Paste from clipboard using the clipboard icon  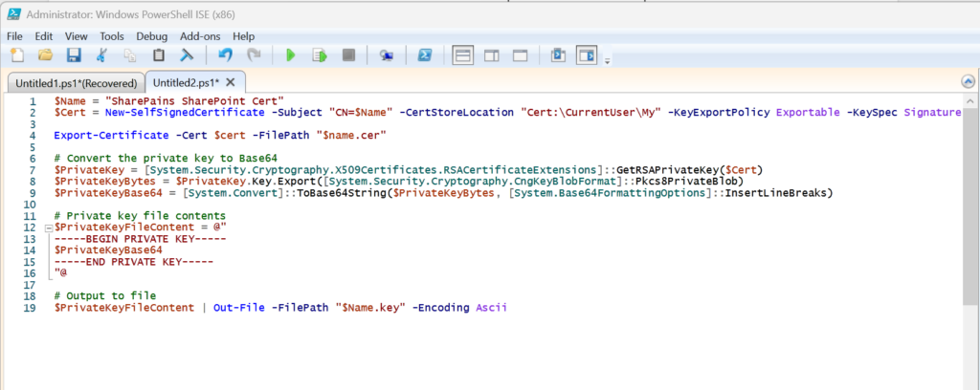tap(159, 55)
